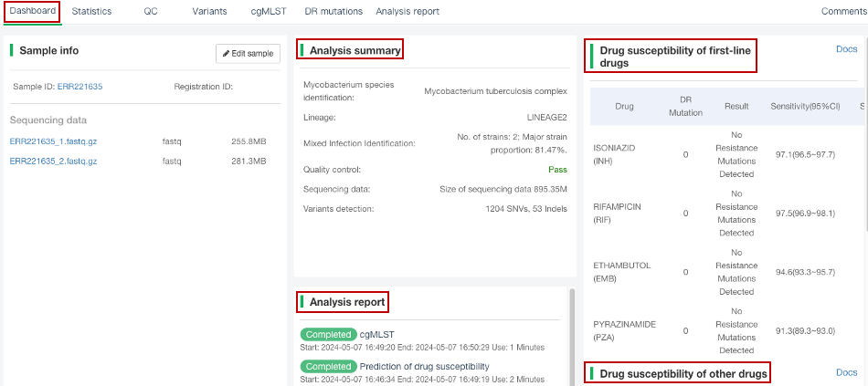This screenshot has height=386, width=868.
Task: Open the Statistics tab
Action: click(x=91, y=12)
